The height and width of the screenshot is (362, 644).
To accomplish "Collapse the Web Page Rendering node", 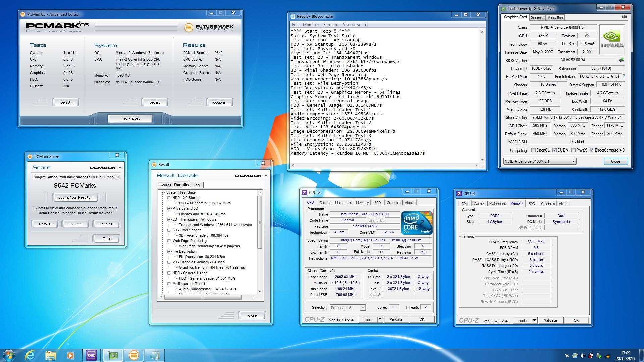I will [x=169, y=241].
